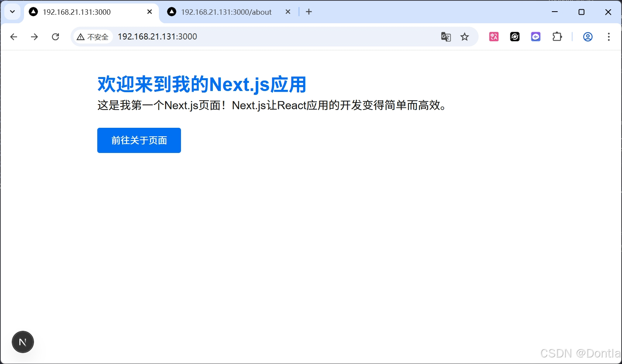Click the browser forward arrow

(34, 37)
